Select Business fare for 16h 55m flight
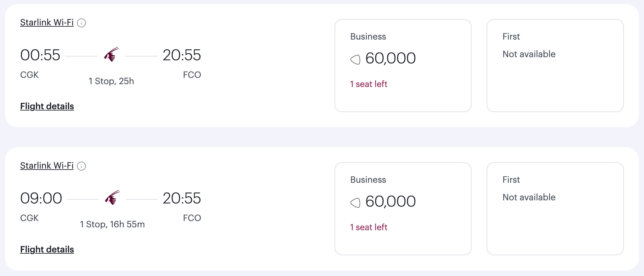The height and width of the screenshot is (276, 644). coord(403,209)
